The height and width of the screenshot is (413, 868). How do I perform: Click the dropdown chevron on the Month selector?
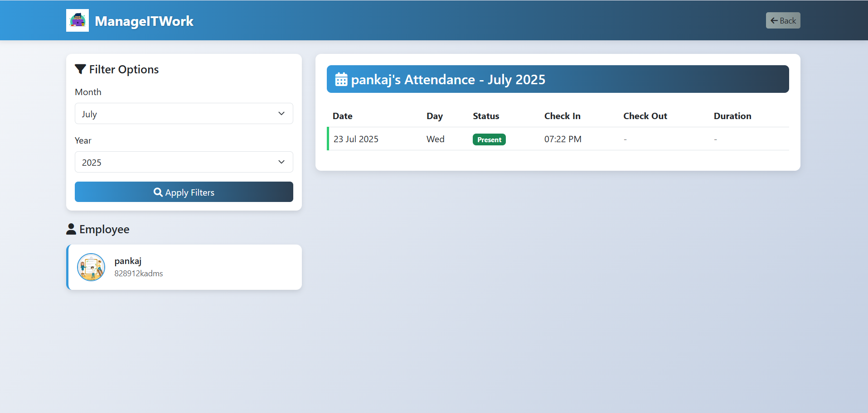point(281,114)
